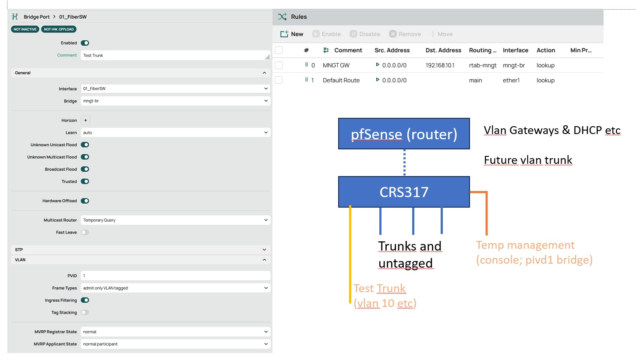Tick the select-all rules header checkbox
This screenshot has height=364, width=636.
[279, 50]
